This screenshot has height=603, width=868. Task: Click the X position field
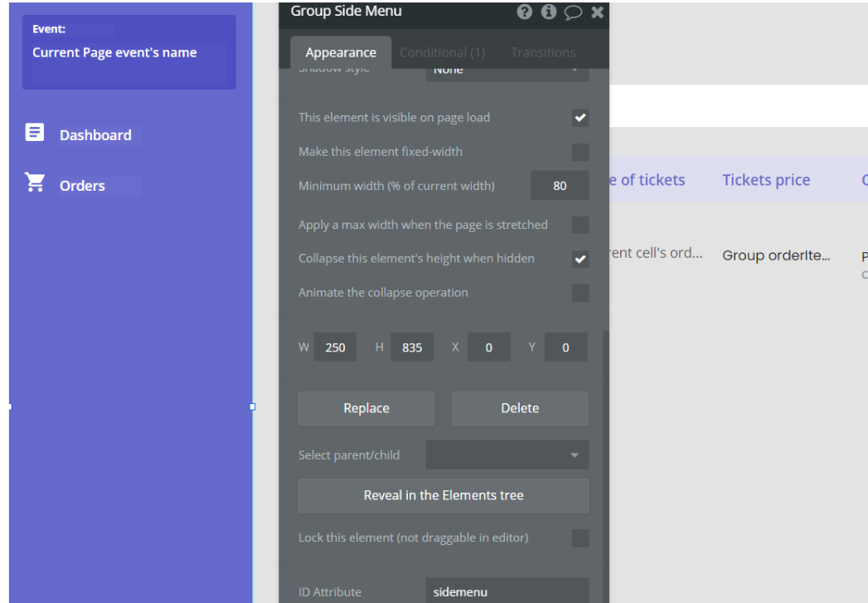tap(489, 348)
